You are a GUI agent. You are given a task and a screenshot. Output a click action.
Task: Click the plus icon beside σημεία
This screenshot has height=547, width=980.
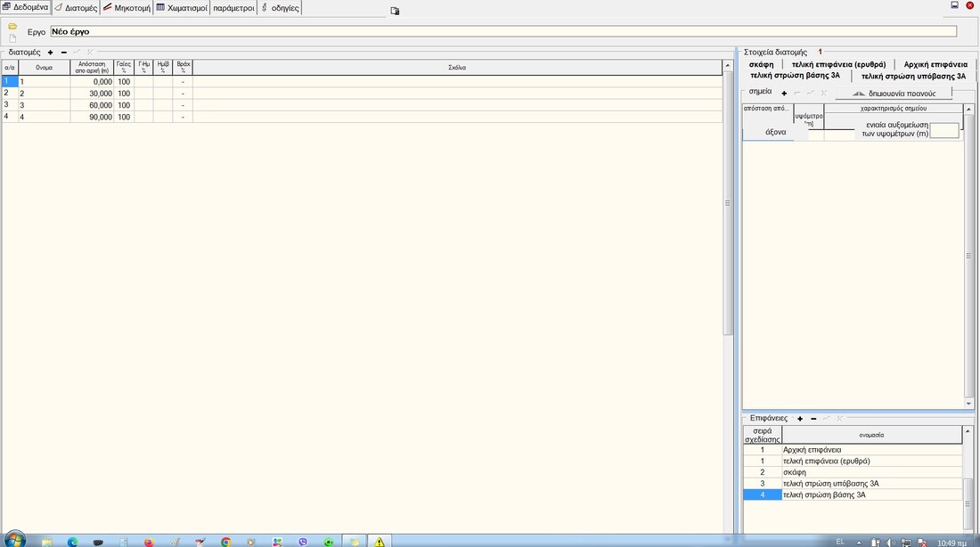(784, 94)
